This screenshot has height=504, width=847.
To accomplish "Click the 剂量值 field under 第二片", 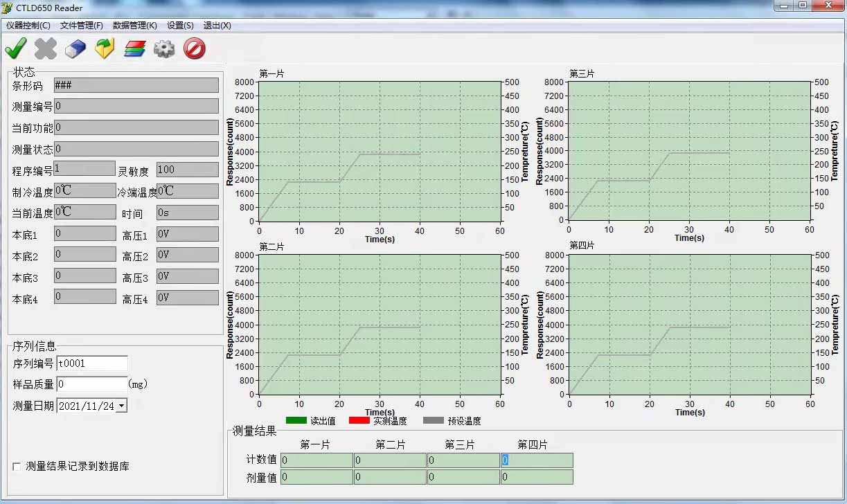I will (x=391, y=477).
